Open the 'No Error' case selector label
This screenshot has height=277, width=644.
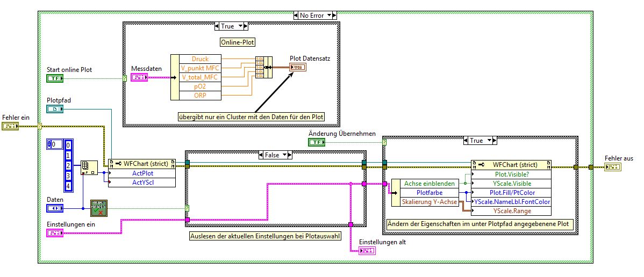click(315, 16)
